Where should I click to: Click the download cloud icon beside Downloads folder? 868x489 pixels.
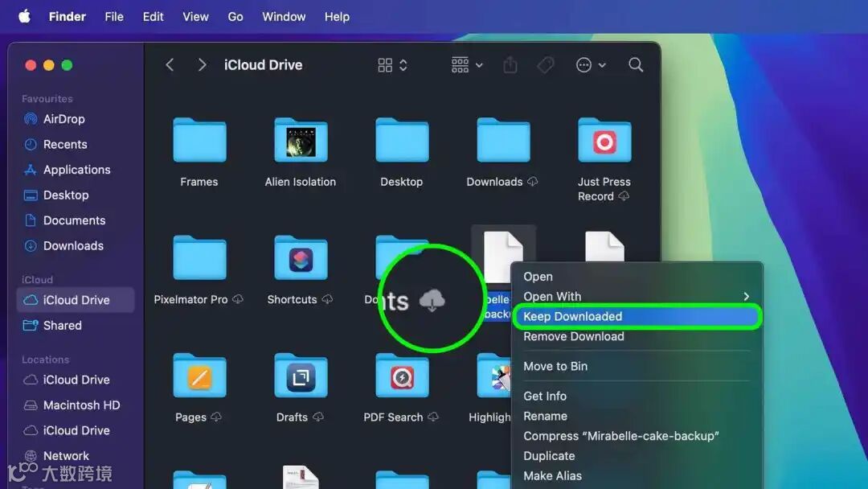coord(533,182)
